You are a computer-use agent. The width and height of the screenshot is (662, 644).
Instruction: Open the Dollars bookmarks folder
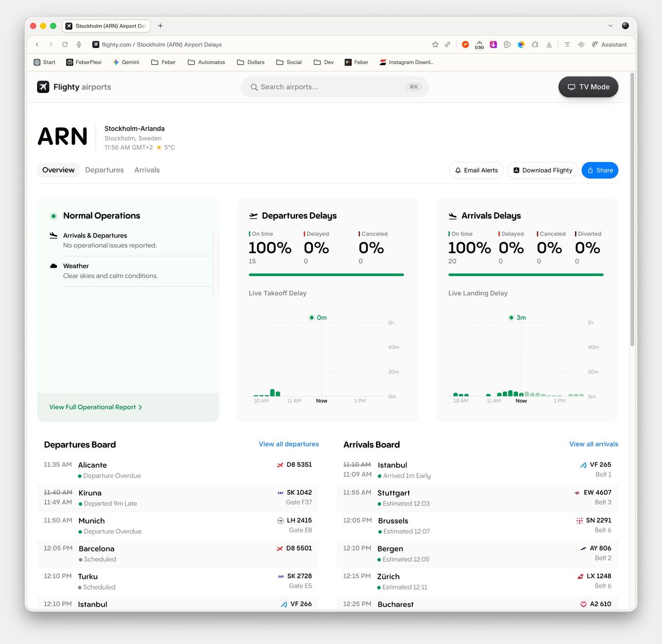click(251, 62)
